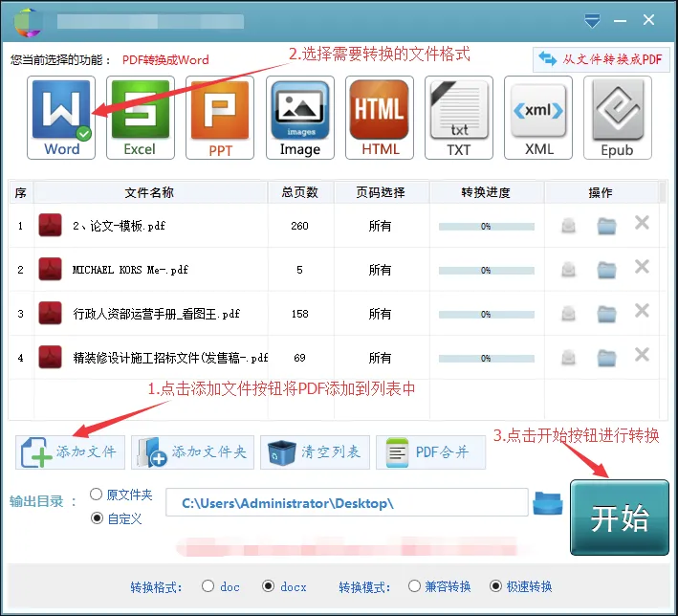Click PDF icon of MICHAEL KORS Me-.pdf
Image resolution: width=678 pixels, height=616 pixels.
point(50,269)
